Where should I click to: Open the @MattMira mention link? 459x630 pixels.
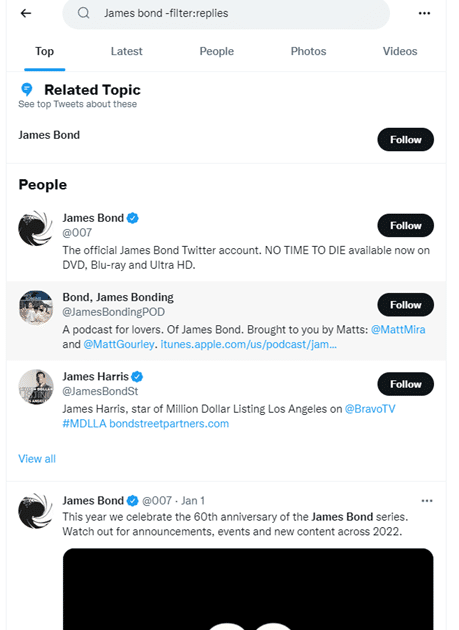(398, 329)
